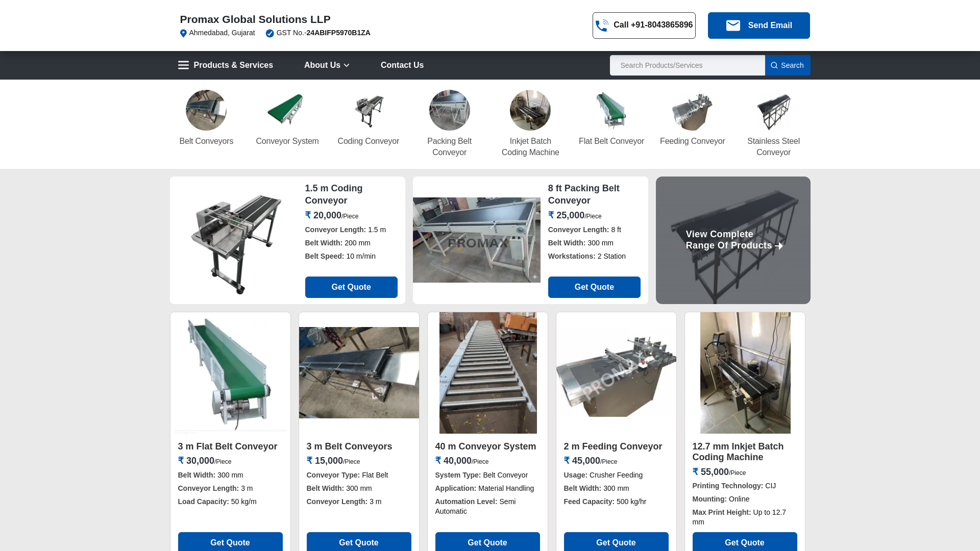Click the Feeding Conveyor category label
The image size is (980, 551).
tap(693, 141)
